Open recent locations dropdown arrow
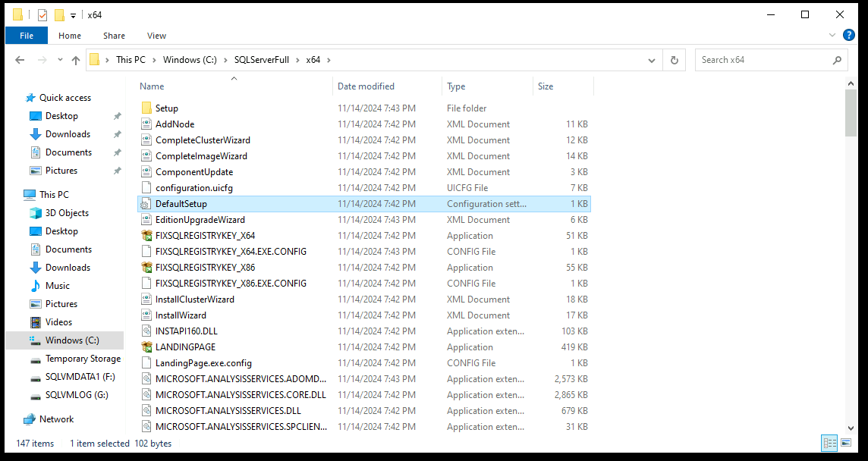Viewport: 868px width, 461px height. [x=60, y=60]
